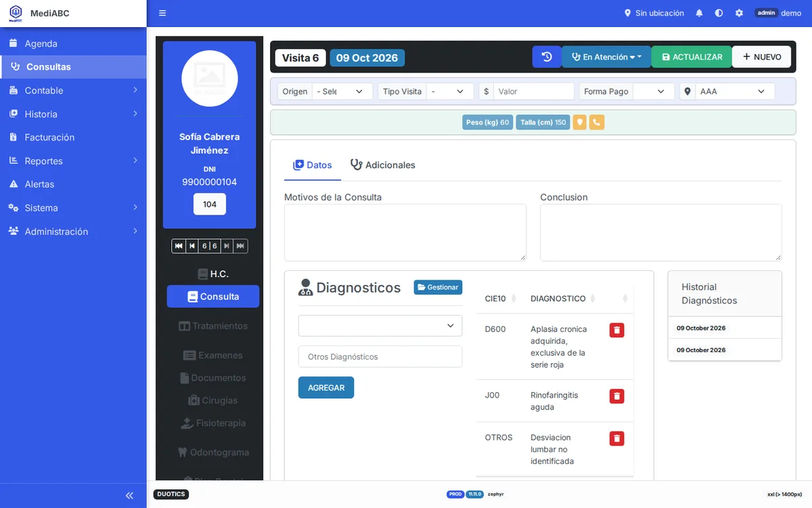Open Cirugías section

point(213,400)
